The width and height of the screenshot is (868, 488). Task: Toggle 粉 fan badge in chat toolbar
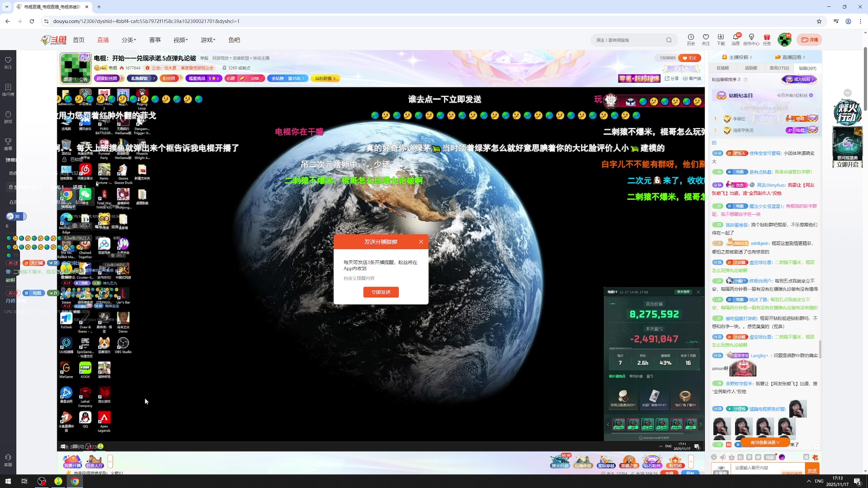(741, 457)
